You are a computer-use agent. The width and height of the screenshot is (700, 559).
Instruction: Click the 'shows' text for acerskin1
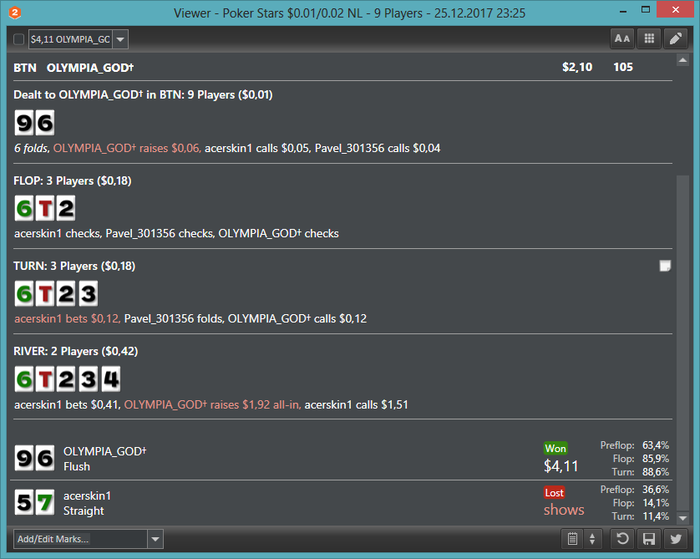pos(564,509)
